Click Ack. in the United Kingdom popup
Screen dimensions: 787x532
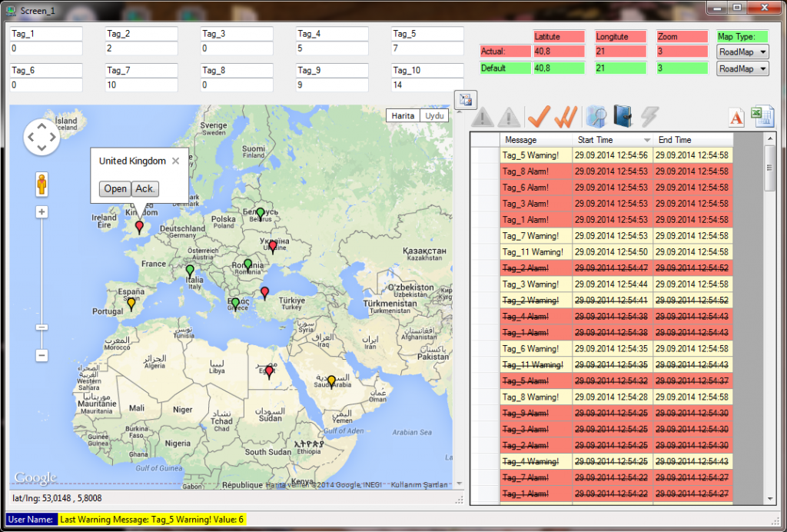coord(144,188)
